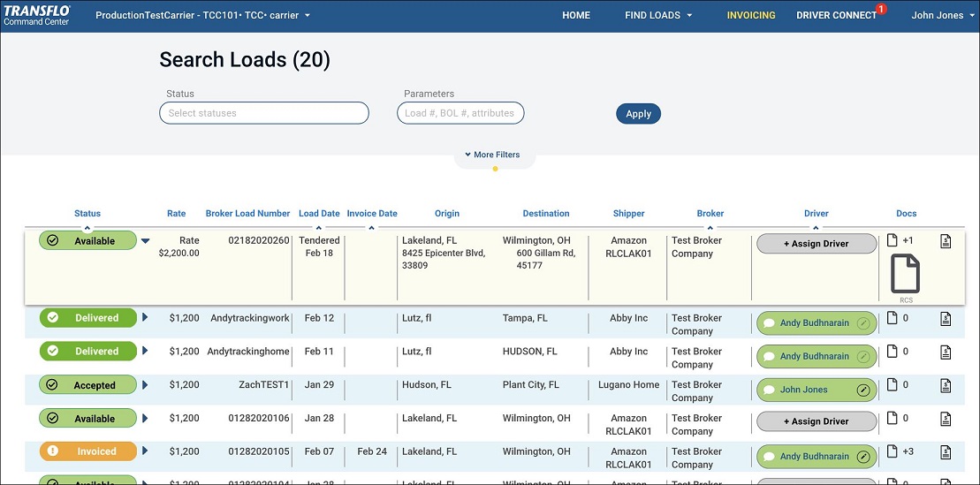Click far-right invoice icon in ZachTEST1 row
This screenshot has height=485, width=980.
click(946, 385)
